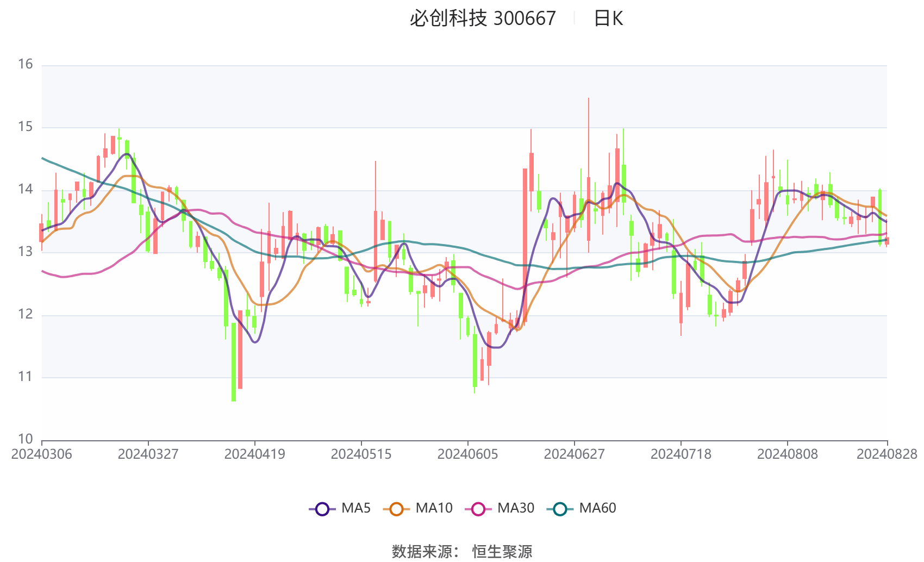Click the 20240627 date axis label
The height and width of the screenshot is (562, 924).
[x=575, y=454]
